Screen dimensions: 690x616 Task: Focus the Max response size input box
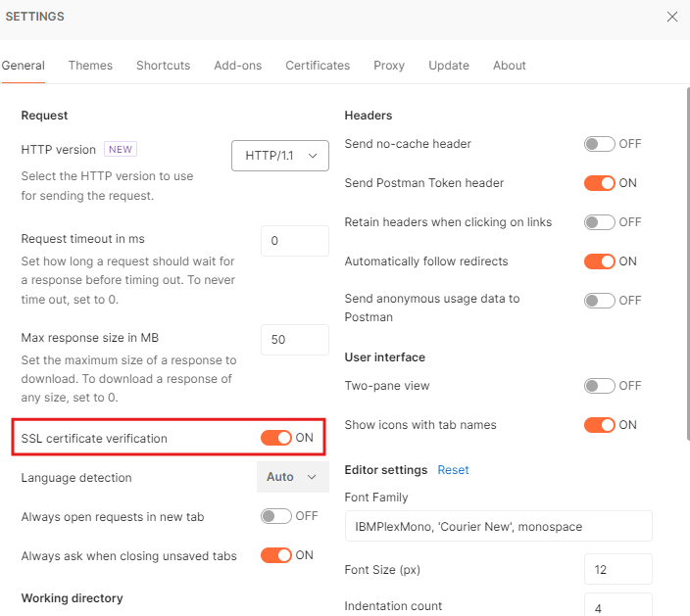tap(295, 340)
